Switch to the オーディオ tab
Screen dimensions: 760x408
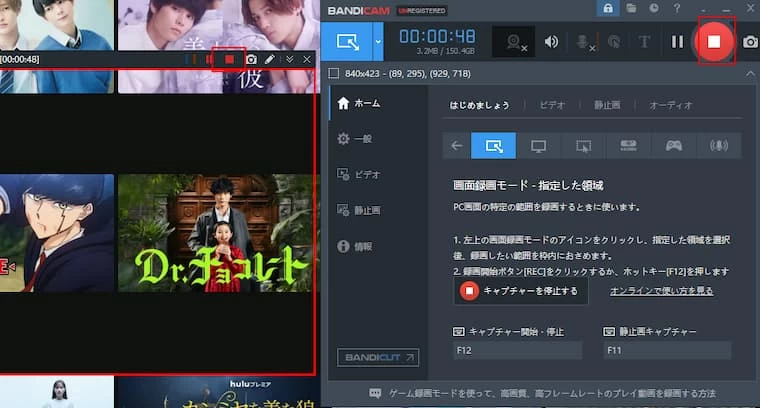coord(671,105)
